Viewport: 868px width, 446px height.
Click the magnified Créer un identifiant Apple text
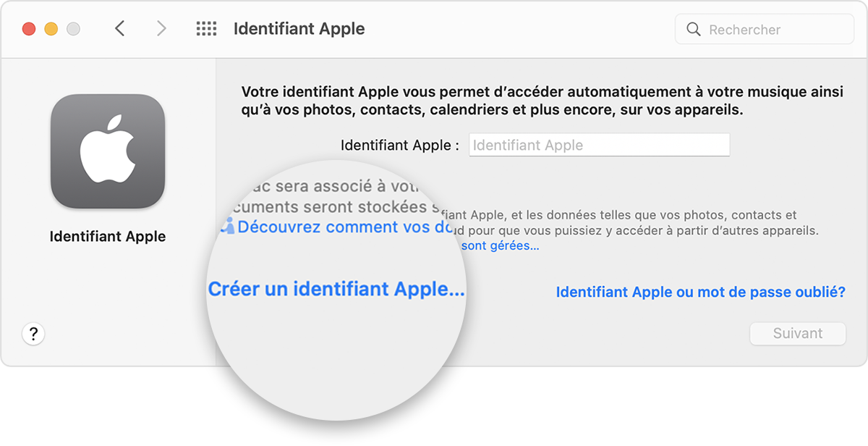pyautogui.click(x=336, y=289)
